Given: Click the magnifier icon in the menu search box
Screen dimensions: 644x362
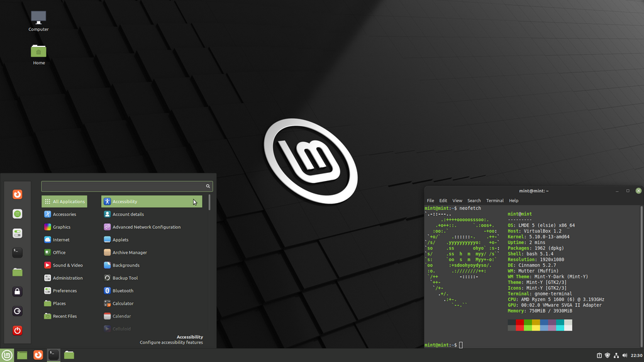Looking at the screenshot, I should point(208,186).
